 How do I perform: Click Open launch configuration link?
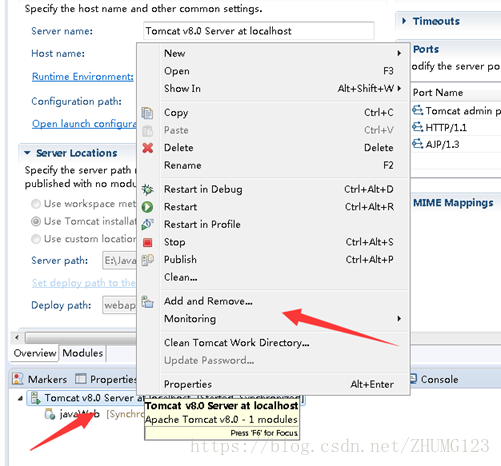click(84, 124)
